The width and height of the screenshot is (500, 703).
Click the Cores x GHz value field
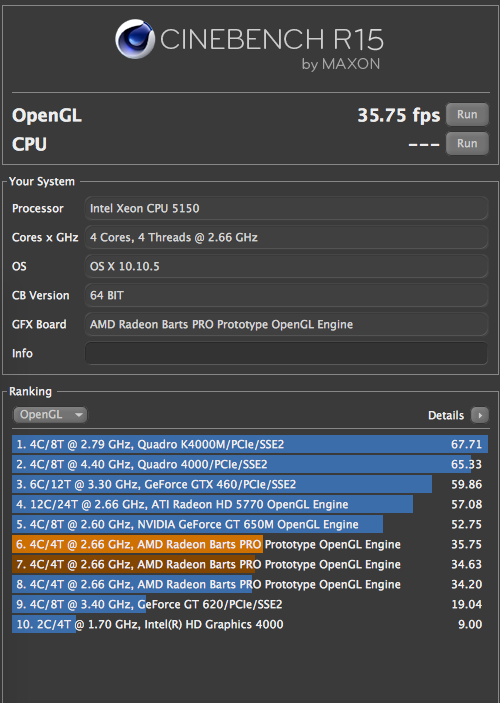[286, 237]
